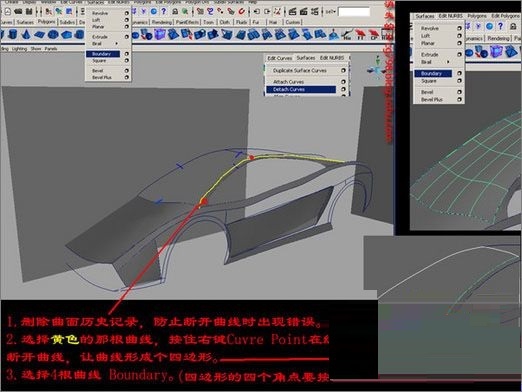The width and height of the screenshot is (522, 392).
Task: Click the IPR render clapperboard icon
Action: point(303,11)
